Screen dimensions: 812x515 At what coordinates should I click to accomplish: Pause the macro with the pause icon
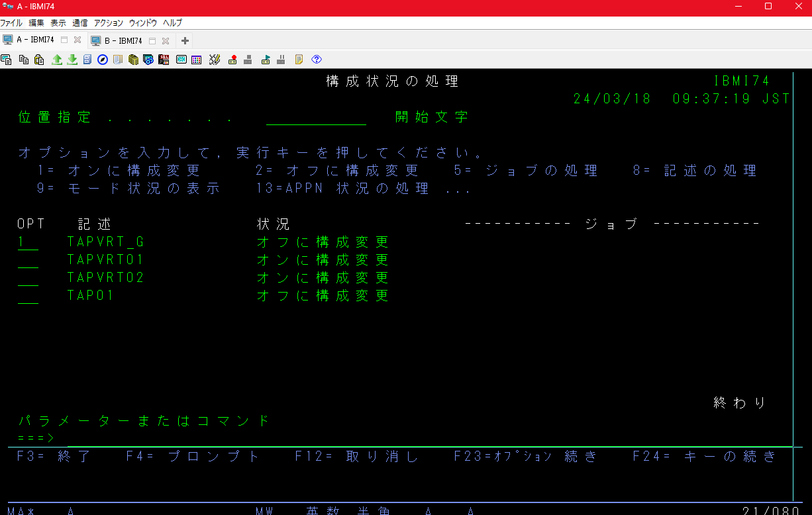coord(280,60)
